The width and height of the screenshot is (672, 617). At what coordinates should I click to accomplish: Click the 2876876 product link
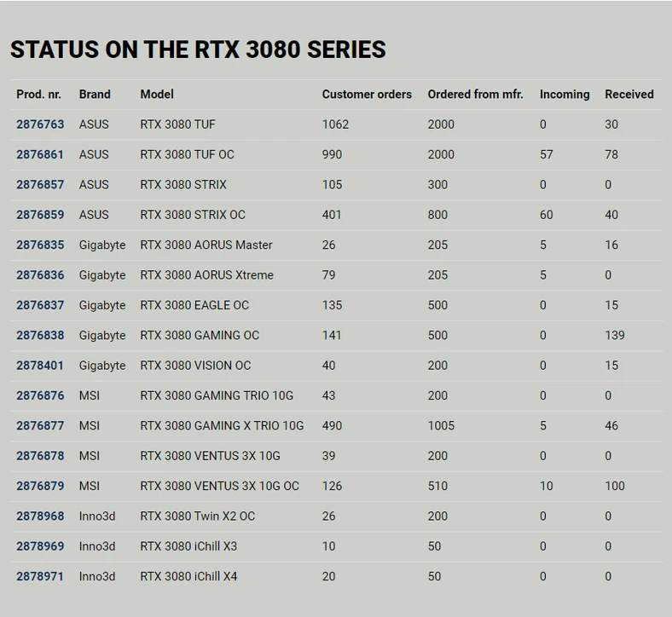coord(40,395)
